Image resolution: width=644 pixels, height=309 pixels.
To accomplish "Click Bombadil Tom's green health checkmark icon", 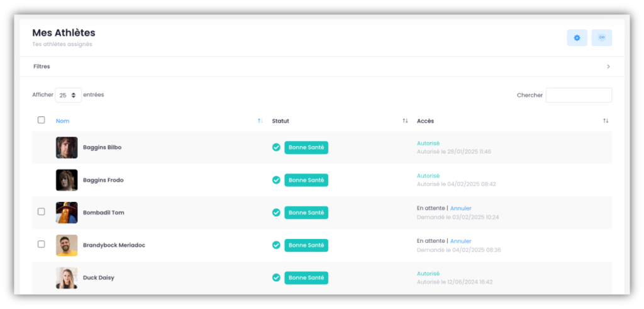I will tap(276, 213).
